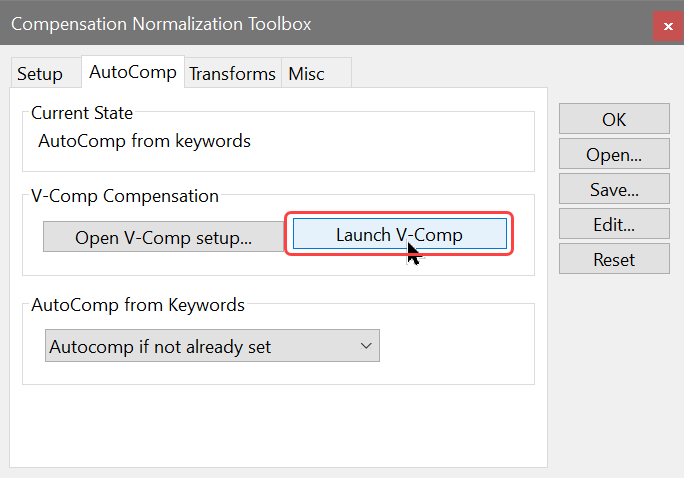Click the Edit... button

(x=614, y=224)
